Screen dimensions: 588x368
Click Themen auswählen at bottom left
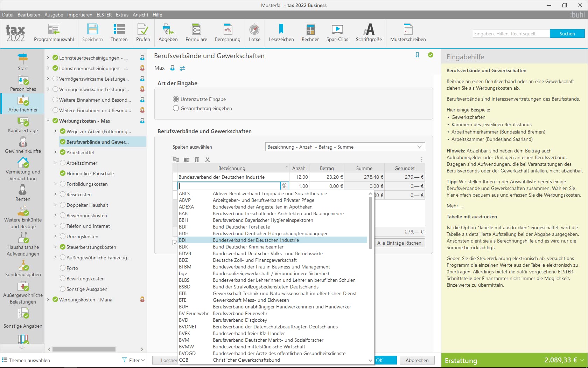(26, 360)
